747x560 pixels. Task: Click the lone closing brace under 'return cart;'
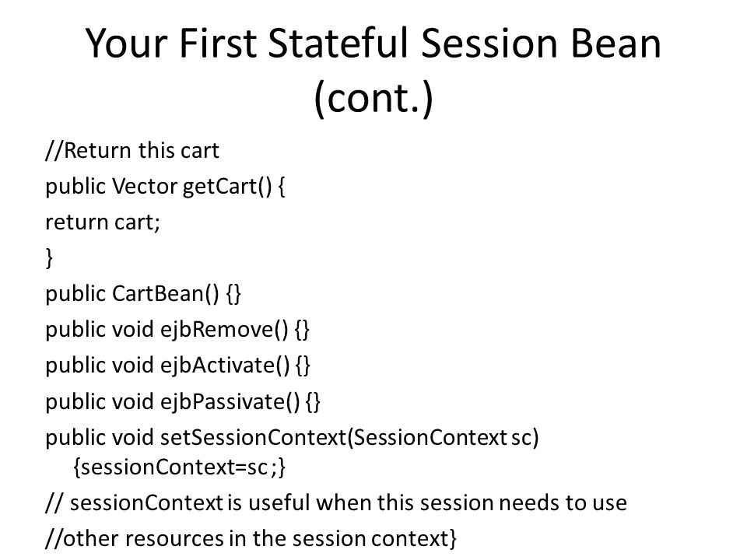tap(49, 258)
